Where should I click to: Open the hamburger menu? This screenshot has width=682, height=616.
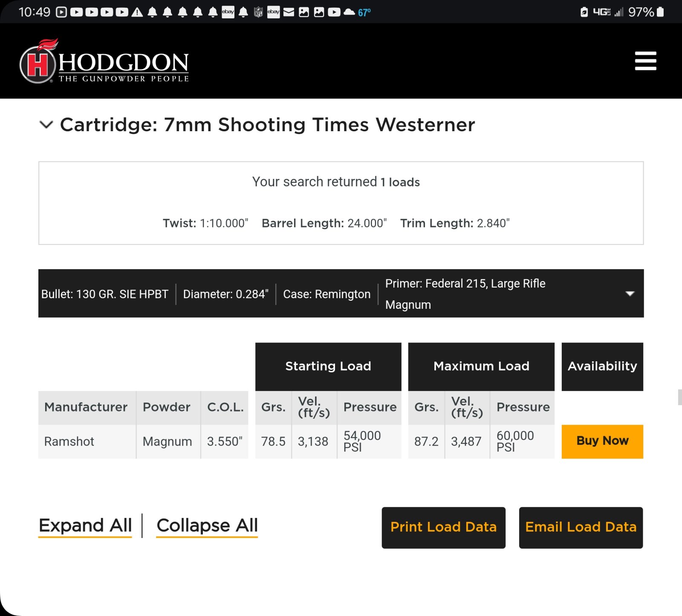645,61
